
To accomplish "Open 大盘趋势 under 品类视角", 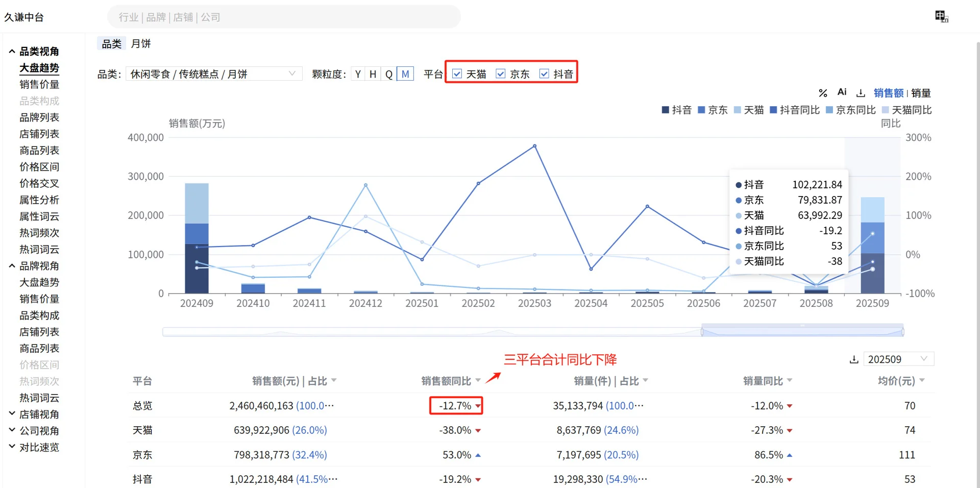I will (x=39, y=68).
